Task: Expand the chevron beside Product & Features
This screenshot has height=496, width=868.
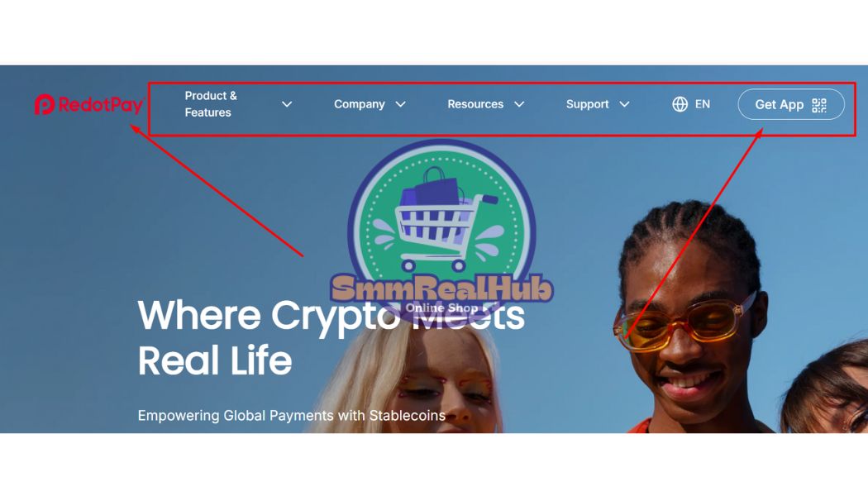Action: (x=287, y=104)
